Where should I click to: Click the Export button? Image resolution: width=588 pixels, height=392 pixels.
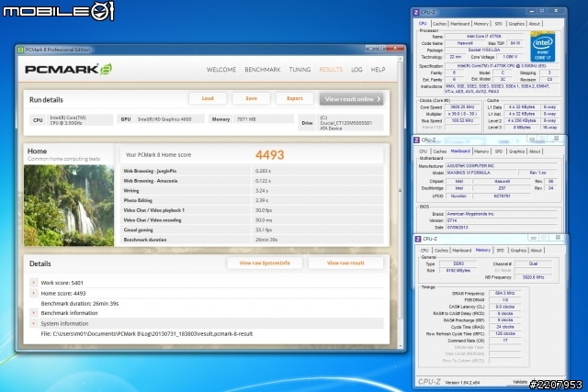(295, 98)
